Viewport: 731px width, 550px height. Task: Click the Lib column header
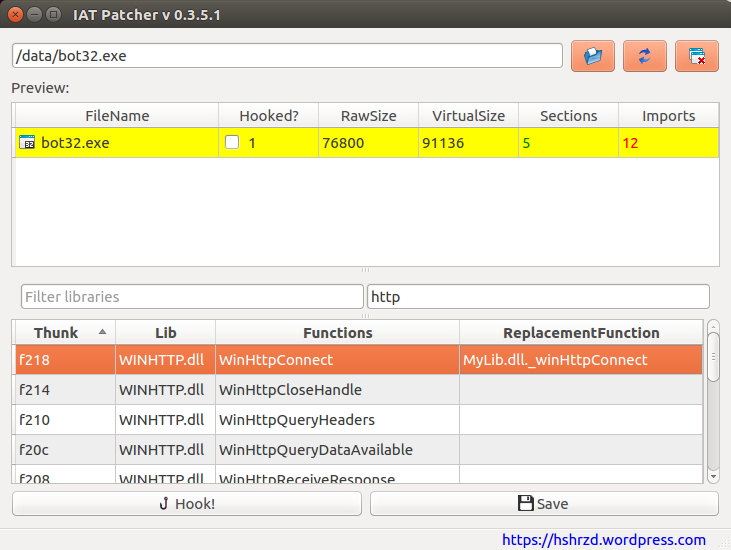pyautogui.click(x=165, y=333)
